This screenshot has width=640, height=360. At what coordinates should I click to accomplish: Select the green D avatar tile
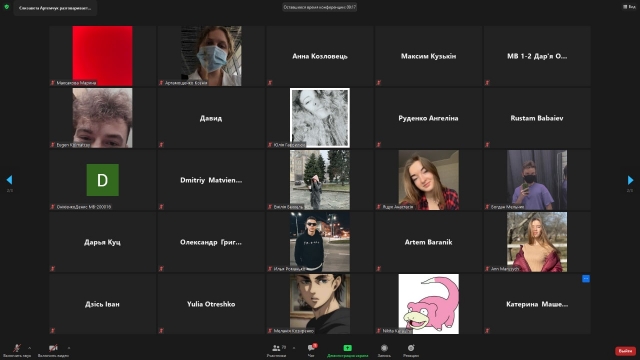click(102, 180)
